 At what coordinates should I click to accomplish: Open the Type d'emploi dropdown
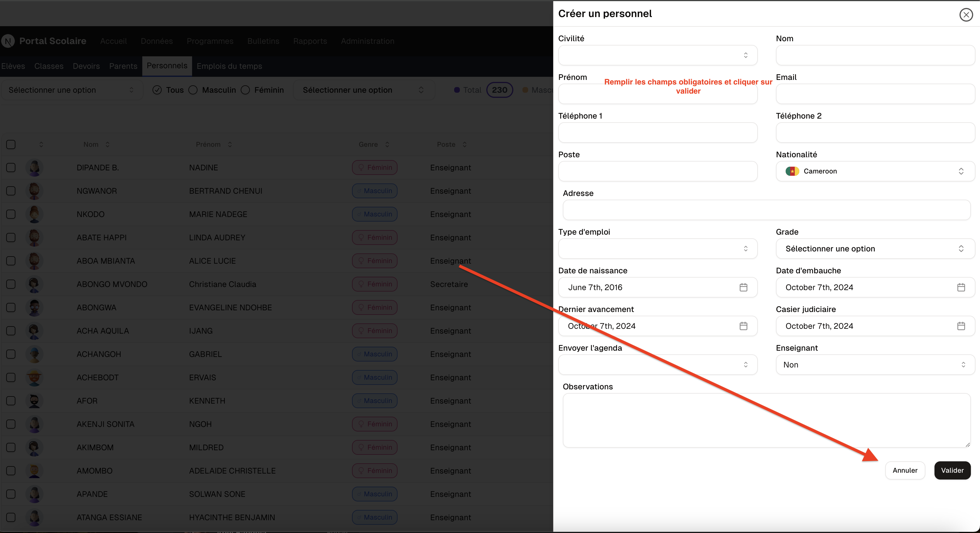coord(657,249)
